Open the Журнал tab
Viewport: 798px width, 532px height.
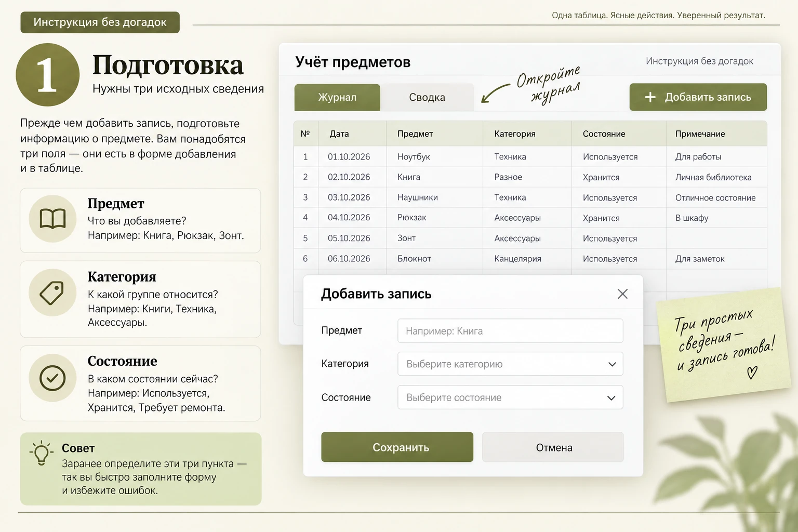click(337, 97)
